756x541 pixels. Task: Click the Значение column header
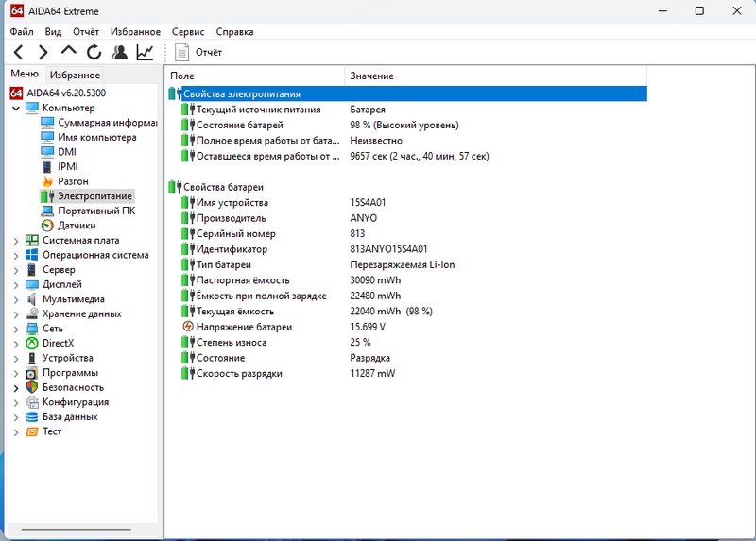(371, 76)
